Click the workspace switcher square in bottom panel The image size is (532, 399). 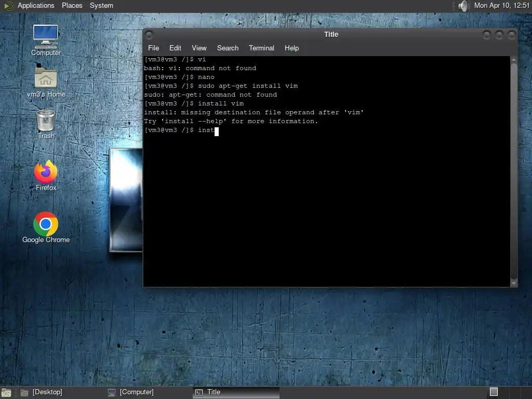coord(494,392)
